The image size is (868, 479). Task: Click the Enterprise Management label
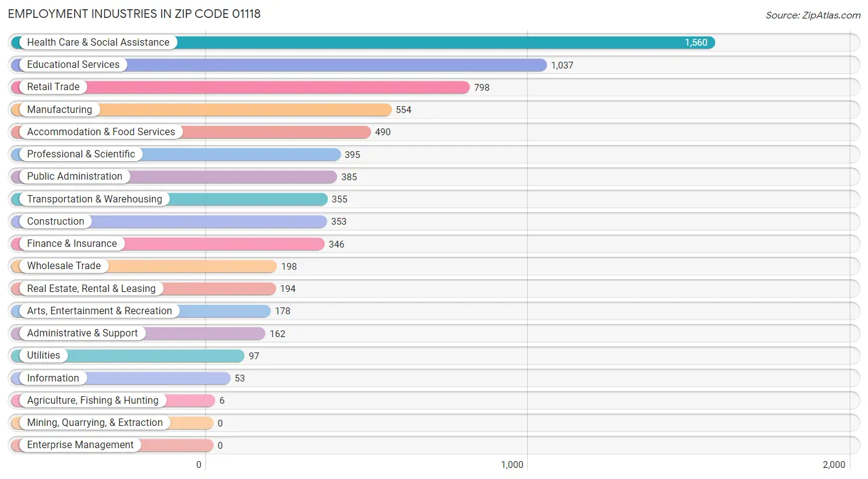[x=80, y=445]
